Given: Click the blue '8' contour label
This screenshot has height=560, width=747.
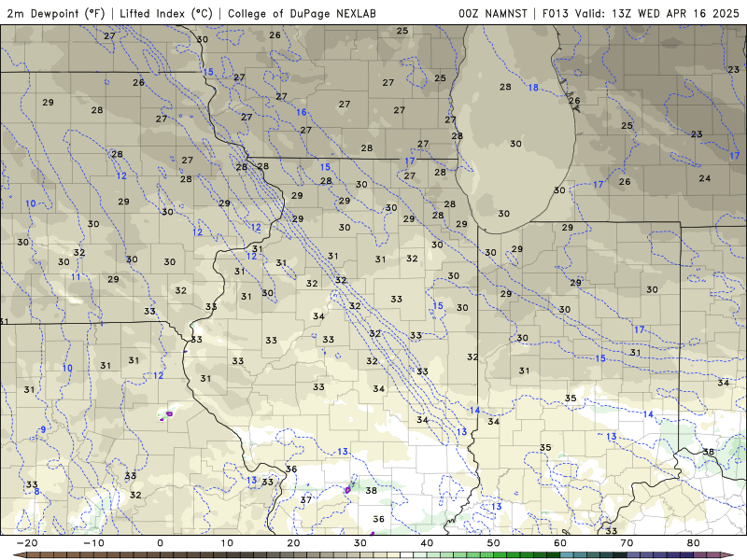Looking at the screenshot, I should click(37, 492).
